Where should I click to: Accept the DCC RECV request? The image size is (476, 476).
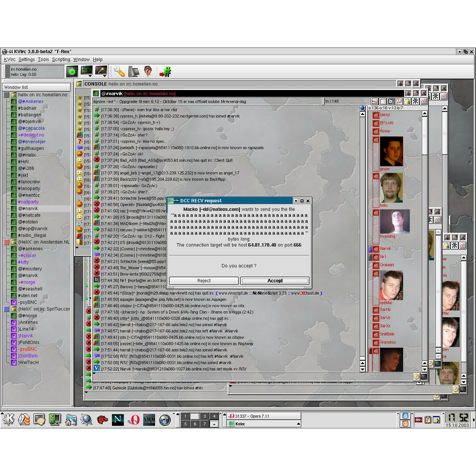[275, 281]
